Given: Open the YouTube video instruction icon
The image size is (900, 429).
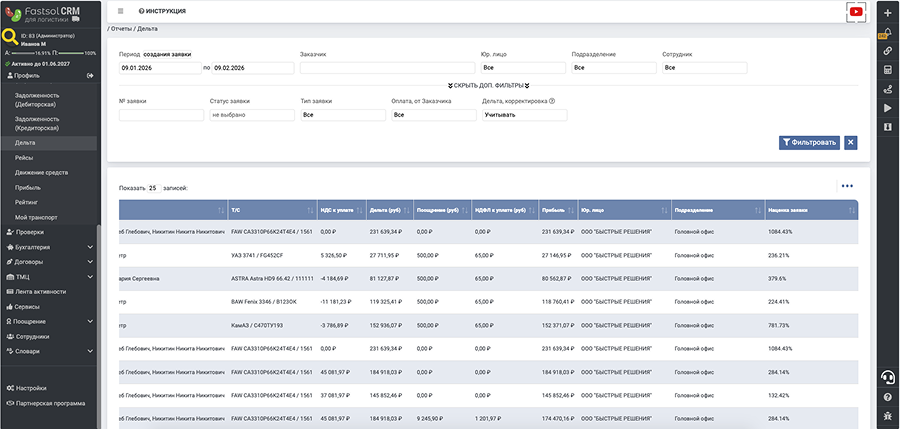Looking at the screenshot, I should 855,11.
